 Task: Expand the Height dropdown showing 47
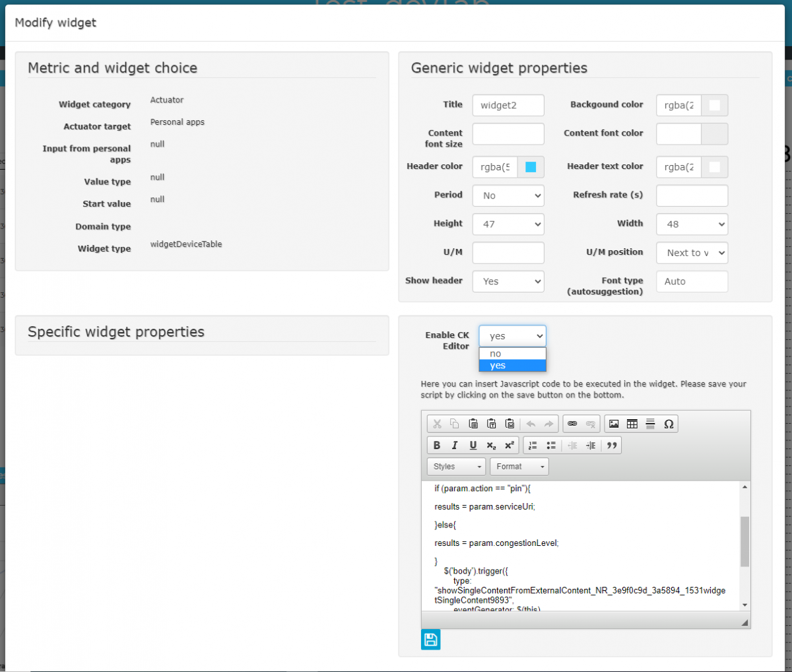coord(508,224)
